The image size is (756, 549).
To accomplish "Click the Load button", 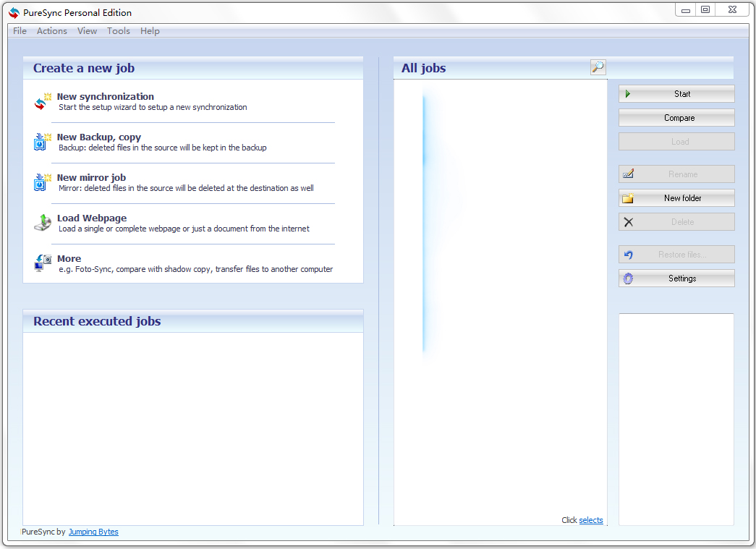I will 676,142.
